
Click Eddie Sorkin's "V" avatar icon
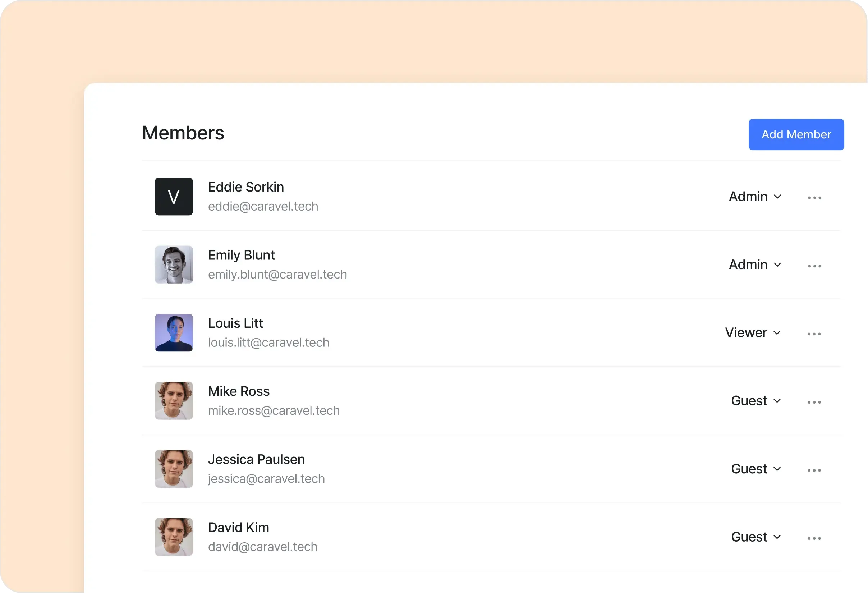click(174, 197)
